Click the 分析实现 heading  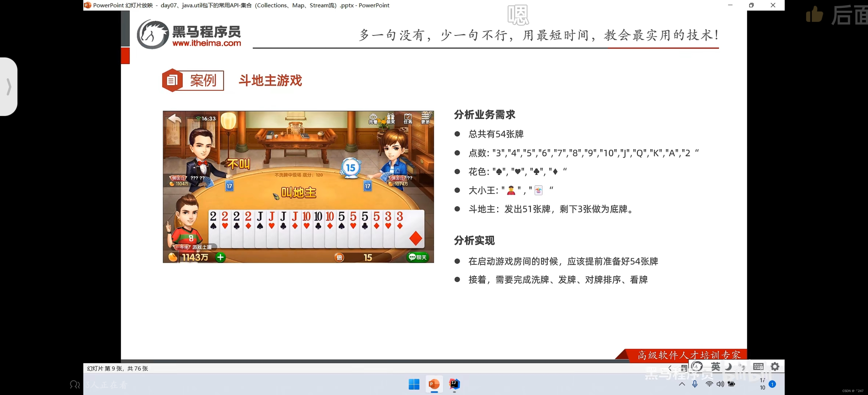(474, 241)
